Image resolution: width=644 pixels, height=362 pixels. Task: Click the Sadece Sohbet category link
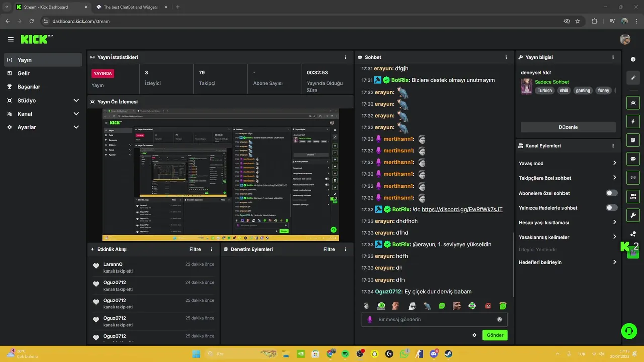(x=552, y=82)
